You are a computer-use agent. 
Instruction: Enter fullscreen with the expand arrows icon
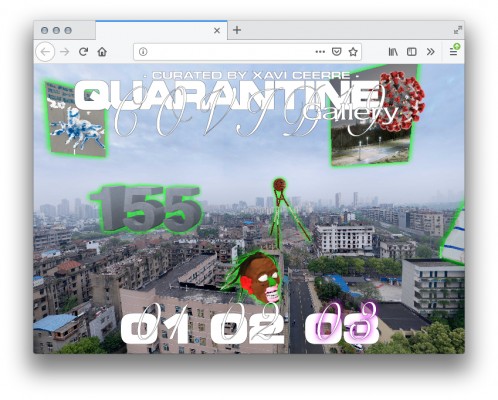[x=458, y=30]
